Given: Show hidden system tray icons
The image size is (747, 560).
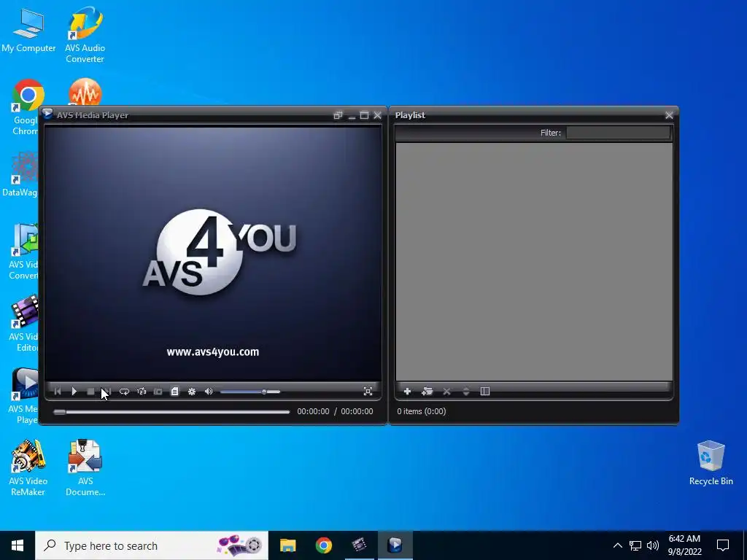Looking at the screenshot, I should pyautogui.click(x=617, y=545).
